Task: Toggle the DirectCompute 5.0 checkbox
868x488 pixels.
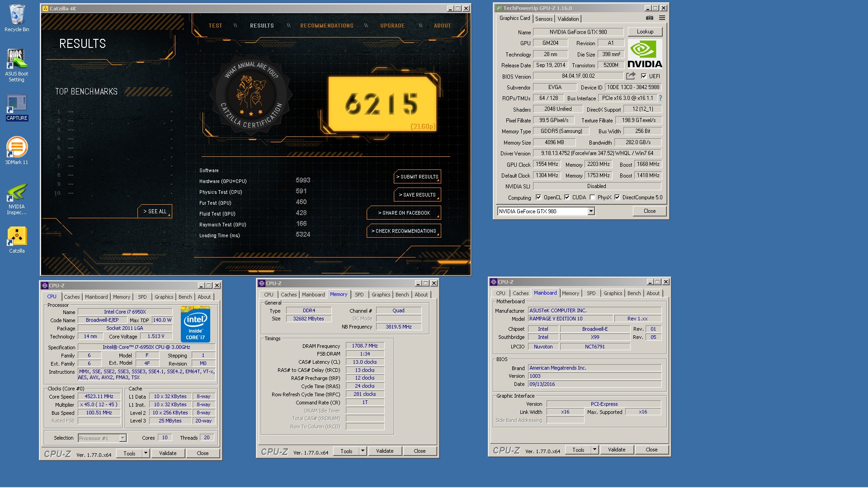Action: pyautogui.click(x=617, y=197)
